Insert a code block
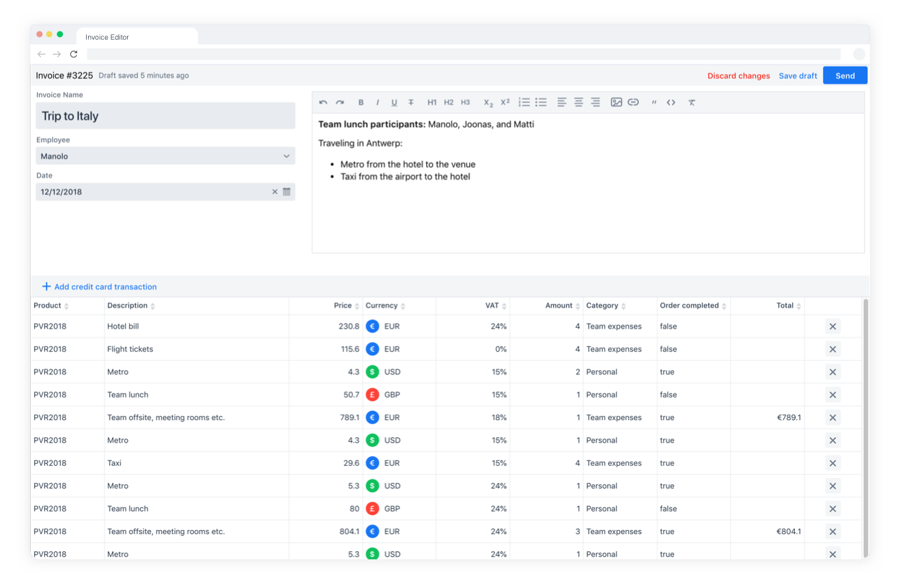 click(x=671, y=102)
